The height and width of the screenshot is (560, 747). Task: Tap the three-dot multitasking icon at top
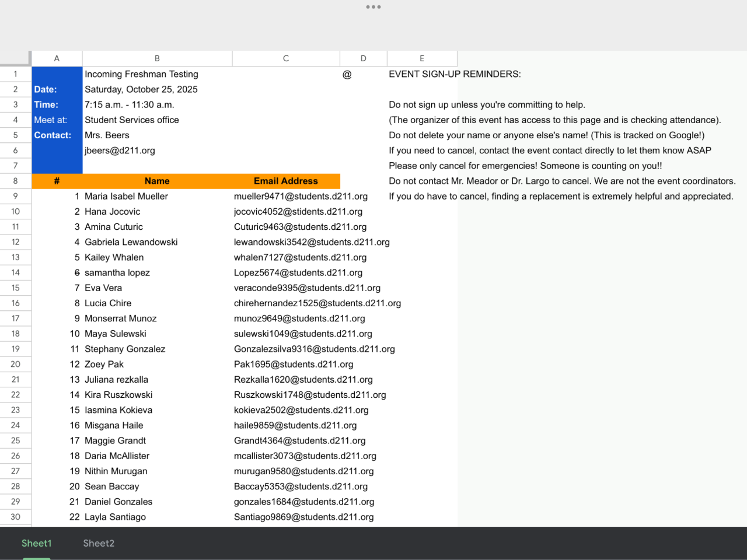373,7
